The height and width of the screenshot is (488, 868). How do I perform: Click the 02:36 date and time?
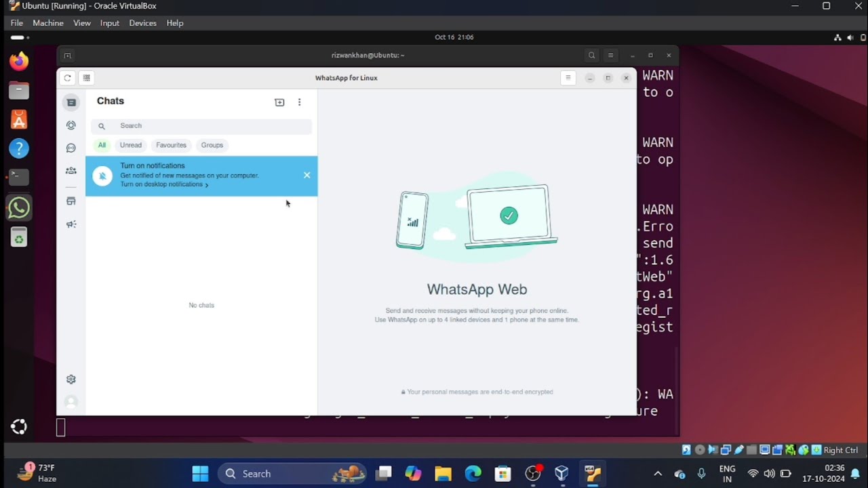[x=823, y=474]
